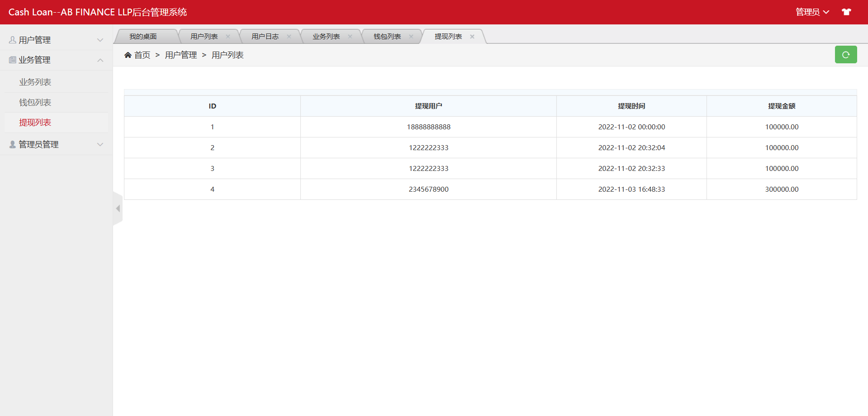The width and height of the screenshot is (868, 416).
Task: Click the row for user 2345678900
Action: (428, 189)
